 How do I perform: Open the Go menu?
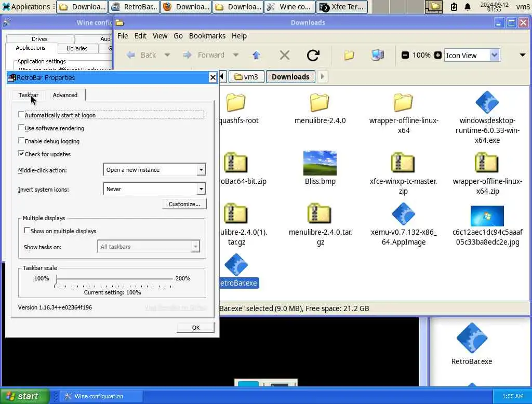coord(178,36)
